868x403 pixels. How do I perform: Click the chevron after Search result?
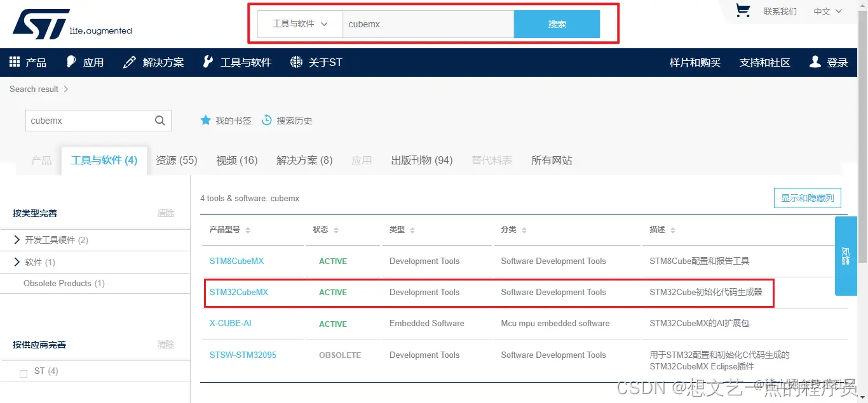[x=66, y=89]
